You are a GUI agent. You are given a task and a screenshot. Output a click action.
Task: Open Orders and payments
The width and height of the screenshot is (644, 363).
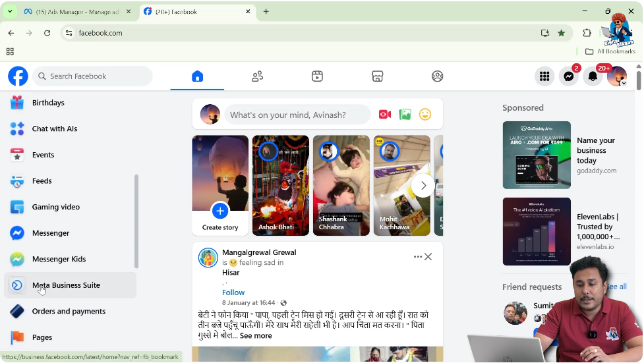(70, 311)
